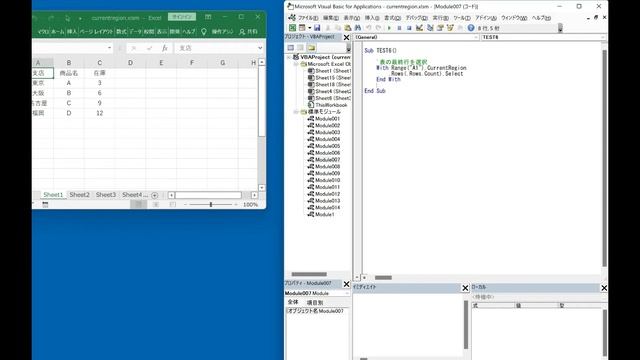The image size is (640, 360).
Task: Click the Break pause icon in VBA toolbar
Action: pos(399,28)
